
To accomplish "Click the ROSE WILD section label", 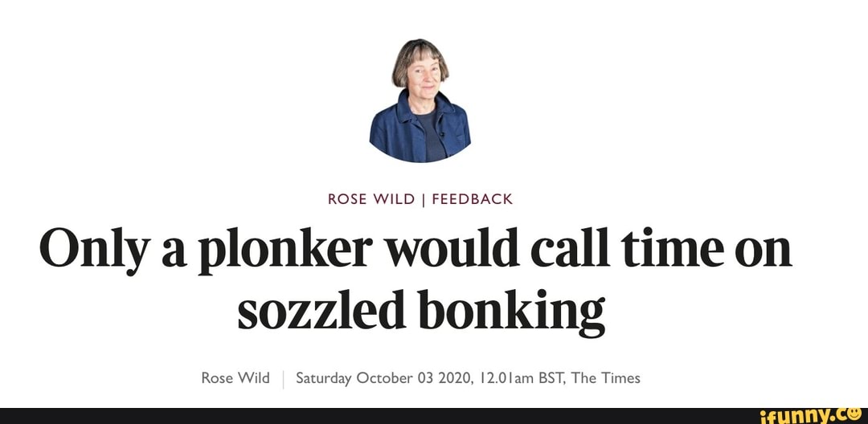I will [370, 199].
